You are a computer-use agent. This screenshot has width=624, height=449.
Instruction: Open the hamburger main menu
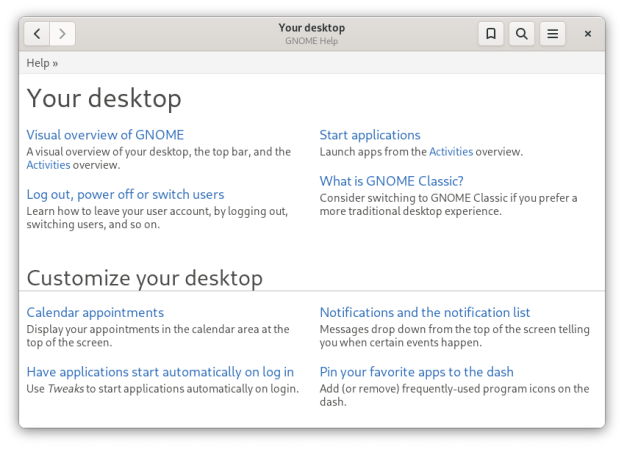552,34
